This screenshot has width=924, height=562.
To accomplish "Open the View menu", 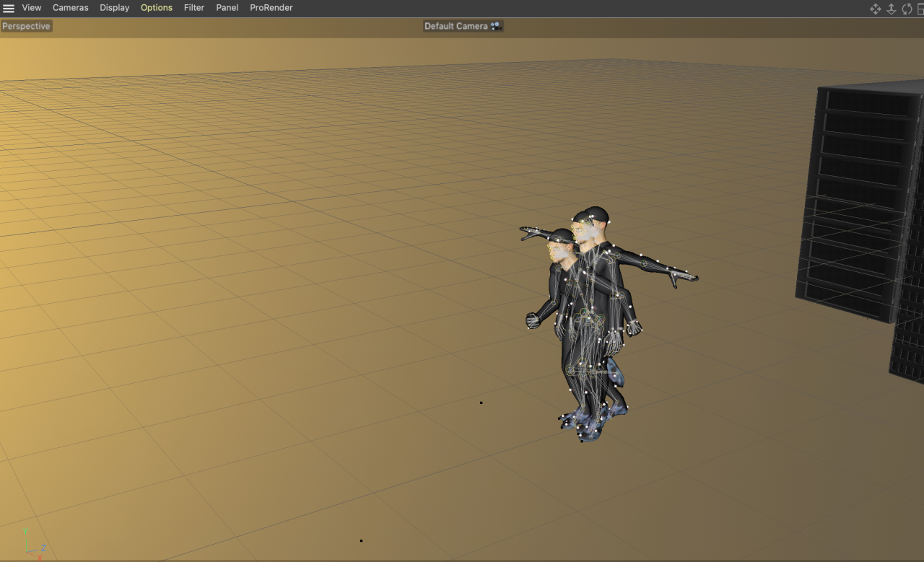I will [32, 8].
